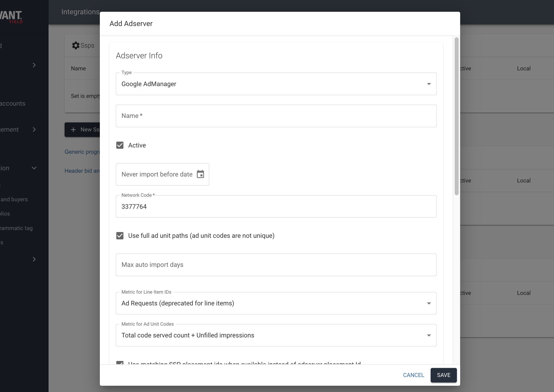The height and width of the screenshot is (392, 554).
Task: Click the 'Add Adserver' dialog title
Action: (131, 24)
